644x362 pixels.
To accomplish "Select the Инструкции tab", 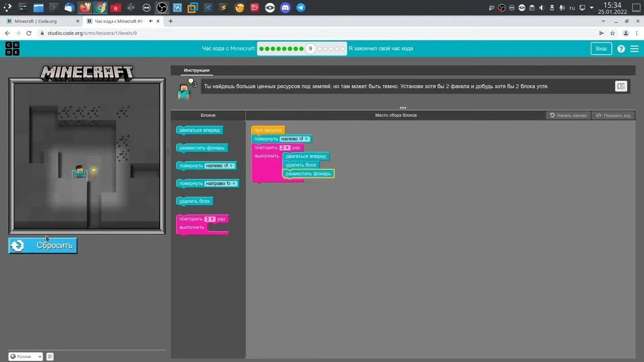I will click(196, 71).
